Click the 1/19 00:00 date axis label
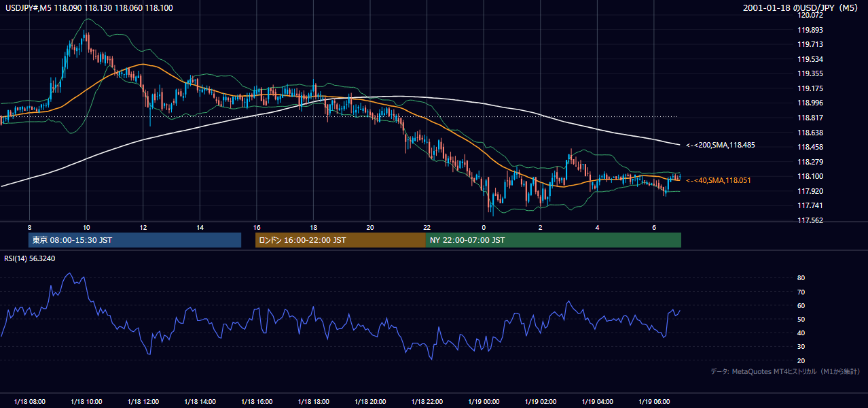Image resolution: width=868 pixels, height=408 pixels. coord(484,402)
